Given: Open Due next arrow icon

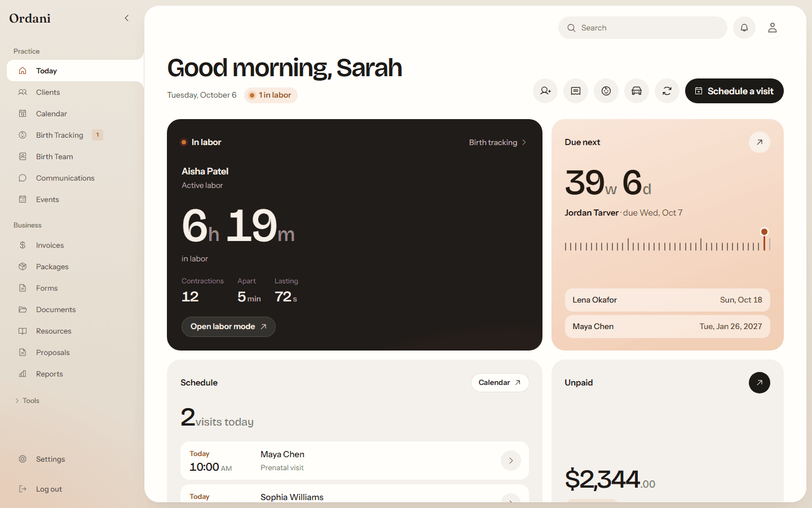Looking at the screenshot, I should click(x=760, y=142).
